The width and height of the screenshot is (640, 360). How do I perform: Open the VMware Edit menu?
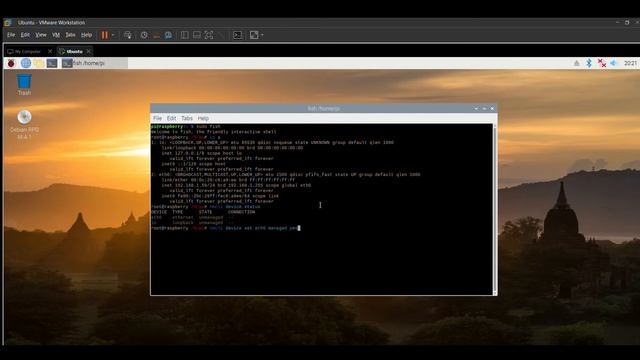25,35
